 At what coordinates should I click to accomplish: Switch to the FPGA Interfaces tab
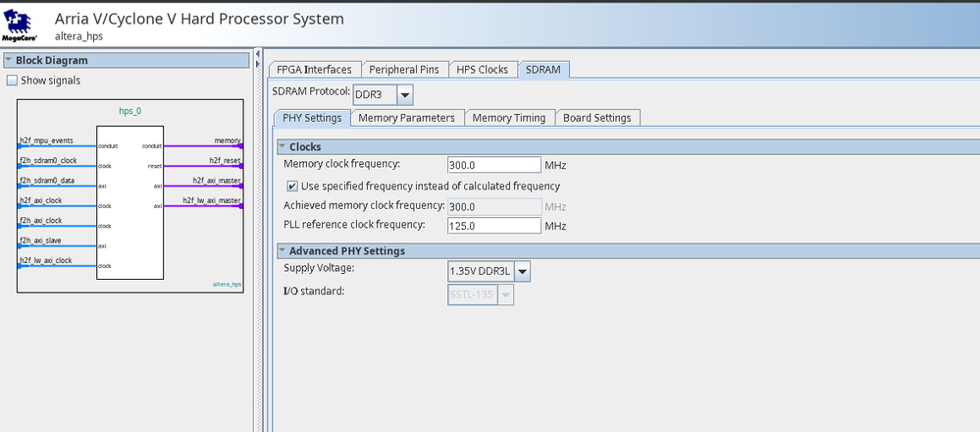314,69
